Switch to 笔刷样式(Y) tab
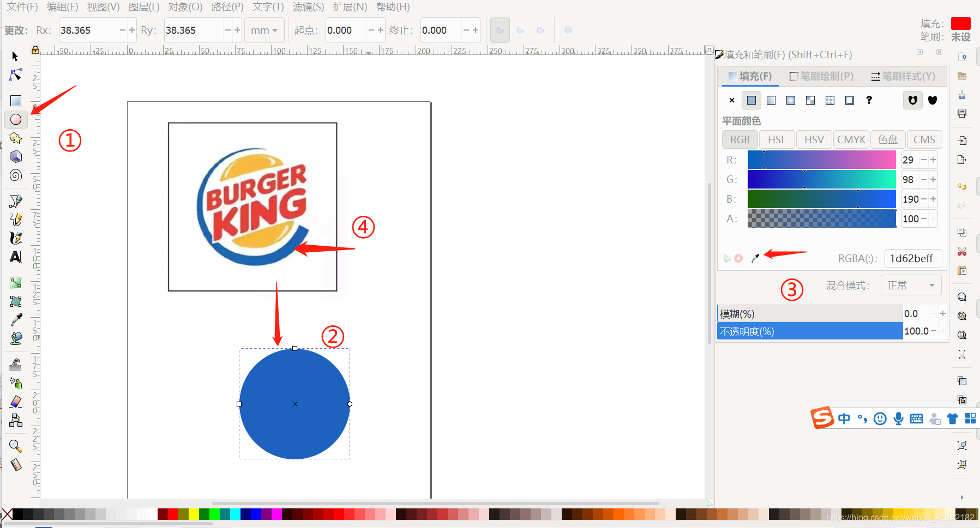The height and width of the screenshot is (528, 980). coord(903,76)
